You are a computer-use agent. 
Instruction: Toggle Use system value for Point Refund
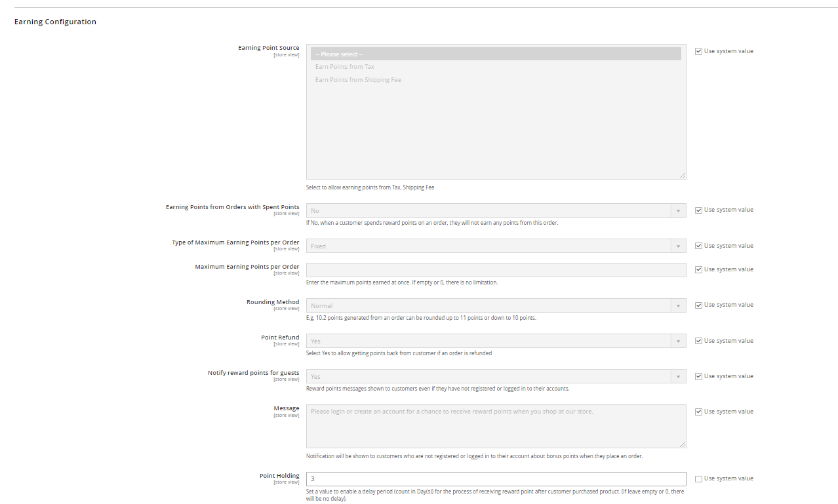(698, 341)
